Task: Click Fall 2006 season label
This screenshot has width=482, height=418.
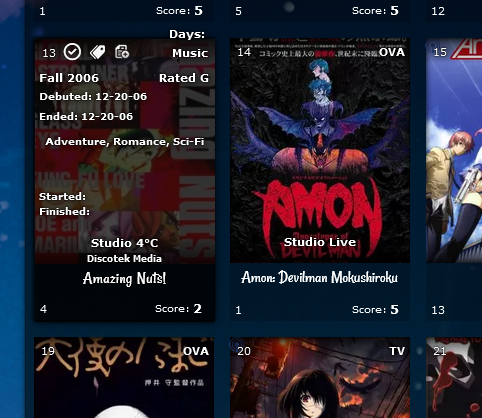Action: (69, 78)
